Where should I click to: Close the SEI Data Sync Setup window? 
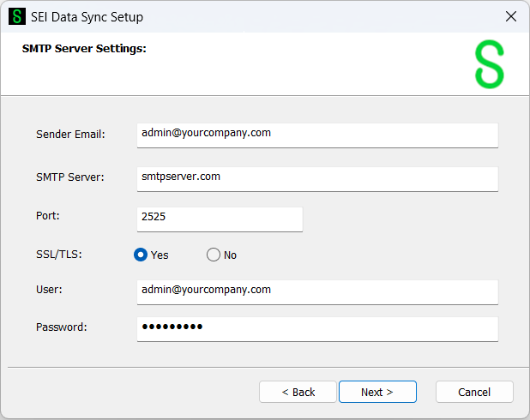coord(510,16)
